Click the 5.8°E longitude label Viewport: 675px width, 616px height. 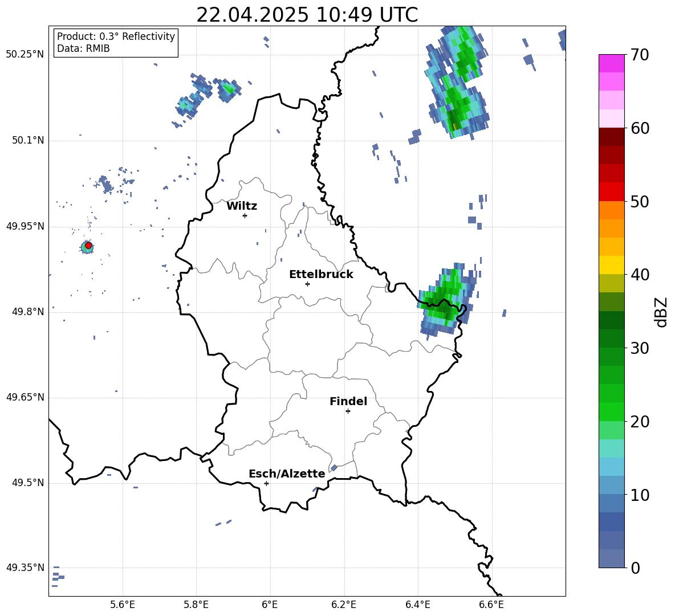[x=196, y=605]
